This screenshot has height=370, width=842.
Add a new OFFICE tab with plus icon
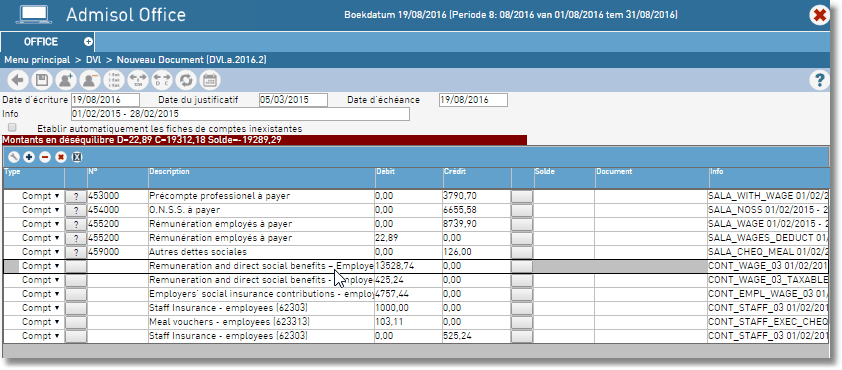[x=88, y=41]
